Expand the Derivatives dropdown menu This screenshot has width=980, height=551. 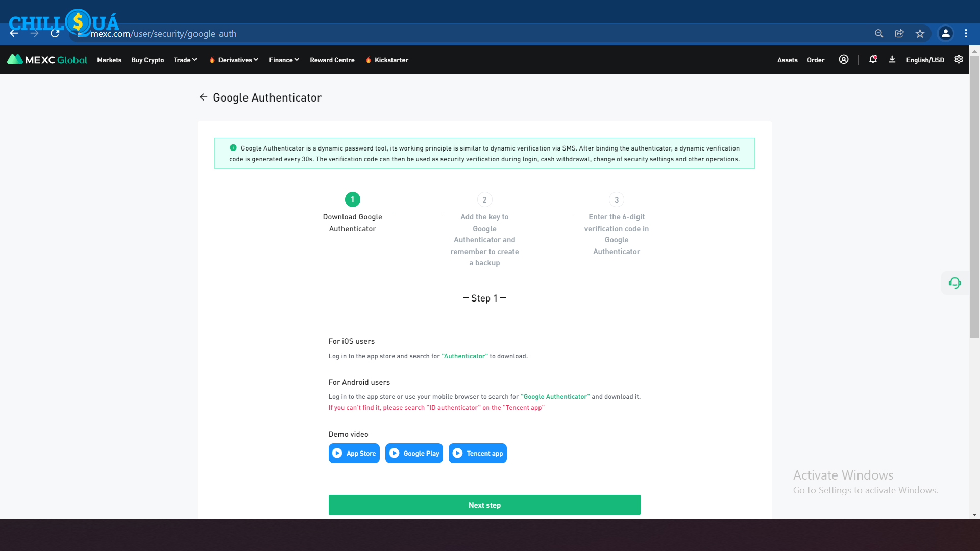(238, 60)
